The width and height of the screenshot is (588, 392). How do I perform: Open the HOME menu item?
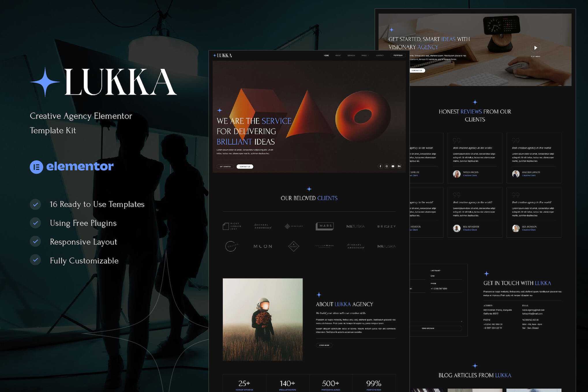(x=326, y=55)
